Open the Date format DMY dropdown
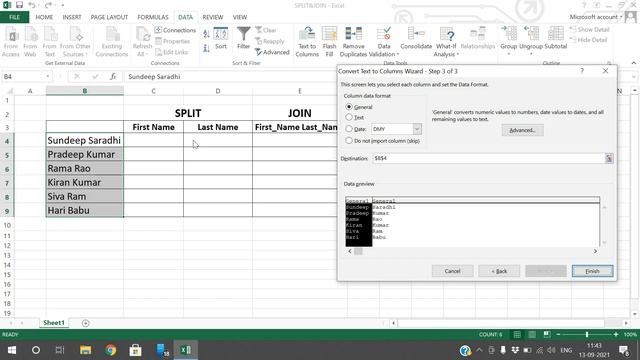640x360 pixels. (417, 129)
